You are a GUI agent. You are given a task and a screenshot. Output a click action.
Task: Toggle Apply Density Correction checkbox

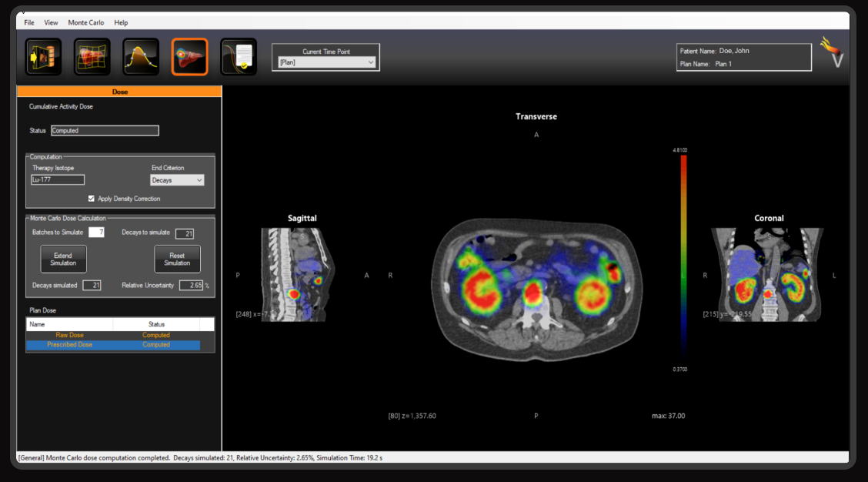[x=92, y=199]
